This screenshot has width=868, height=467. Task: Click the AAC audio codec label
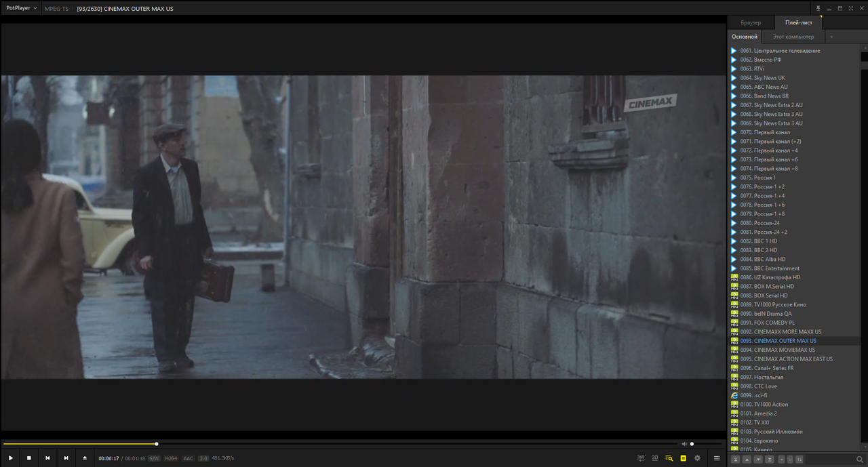189,458
